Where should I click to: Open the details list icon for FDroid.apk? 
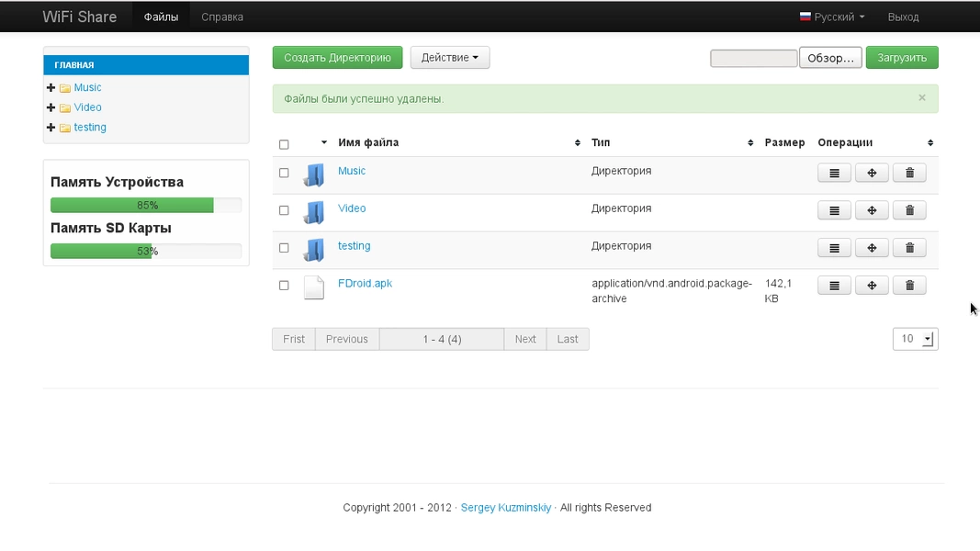[x=834, y=286]
